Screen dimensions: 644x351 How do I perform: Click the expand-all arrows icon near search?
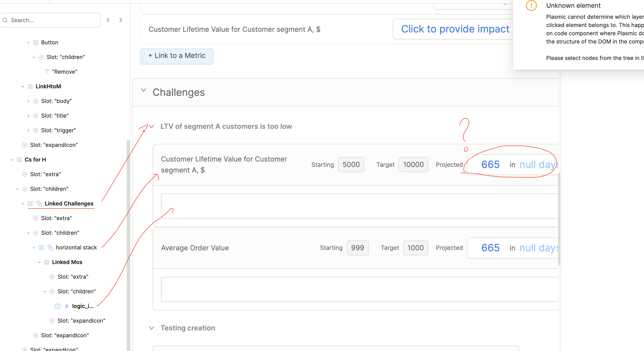point(108,20)
